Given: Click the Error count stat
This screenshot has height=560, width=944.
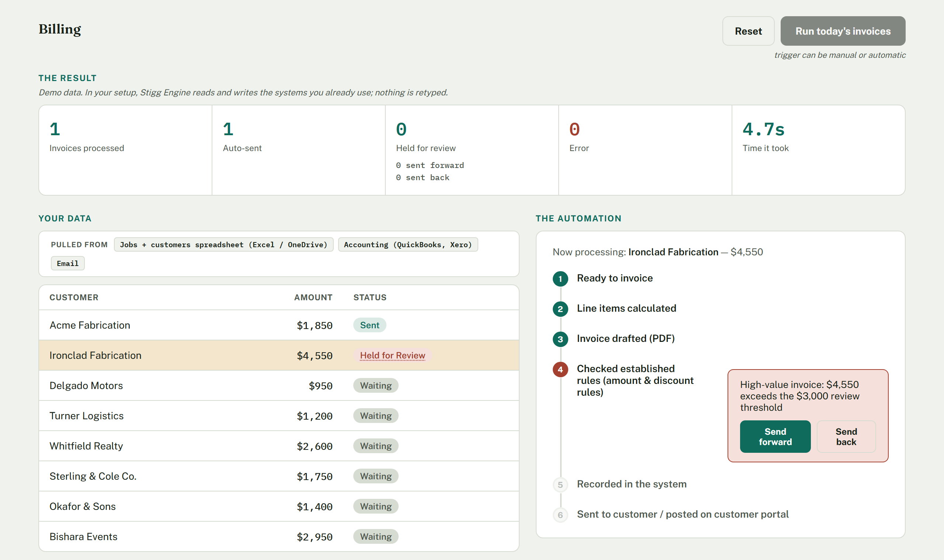Looking at the screenshot, I should (x=575, y=129).
